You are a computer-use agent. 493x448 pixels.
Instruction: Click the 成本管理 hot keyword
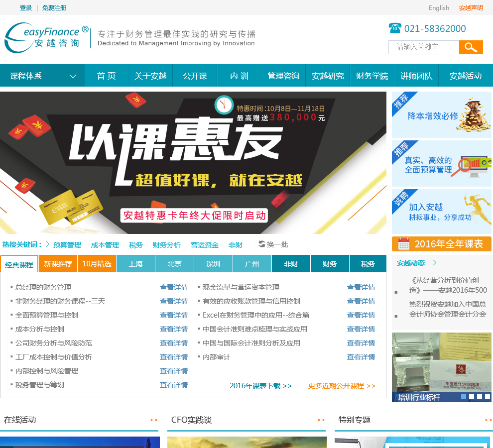105,244
